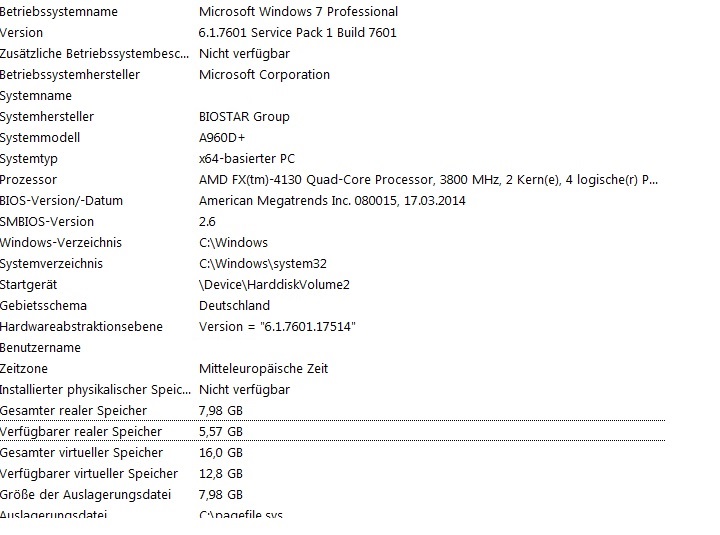Click the value 12,8 GB
The image size is (720, 535).
coord(221,474)
